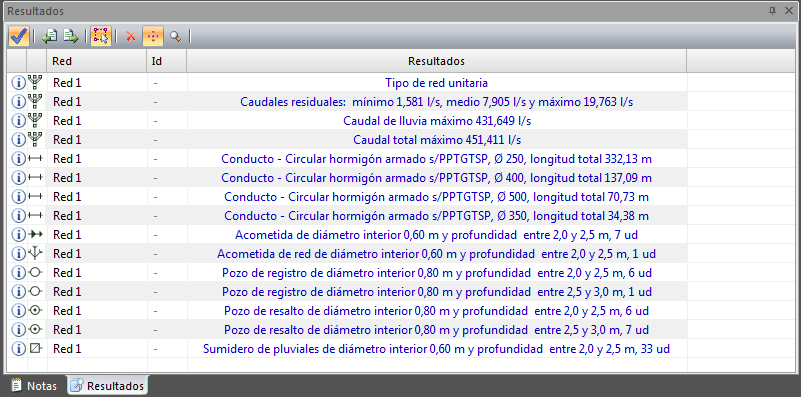801x397 pixels.
Task: Click network icon in Caudal de lluvia máximo row
Action: (36, 120)
